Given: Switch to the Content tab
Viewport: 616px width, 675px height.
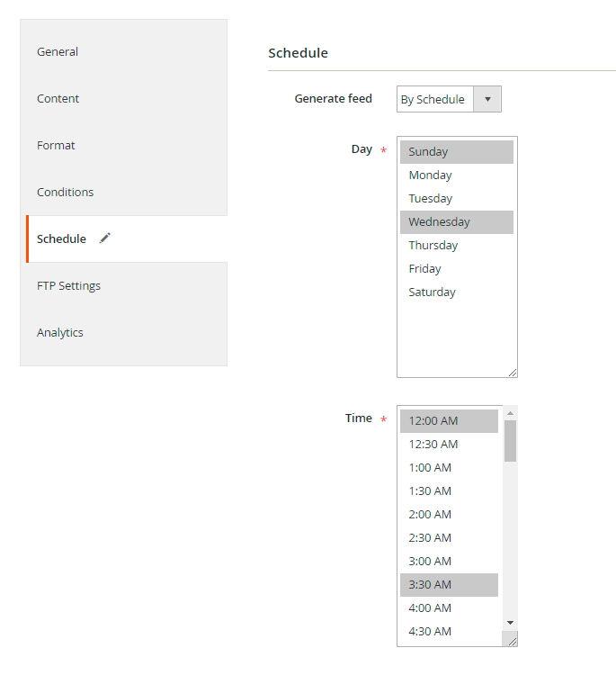Looking at the screenshot, I should click(58, 98).
